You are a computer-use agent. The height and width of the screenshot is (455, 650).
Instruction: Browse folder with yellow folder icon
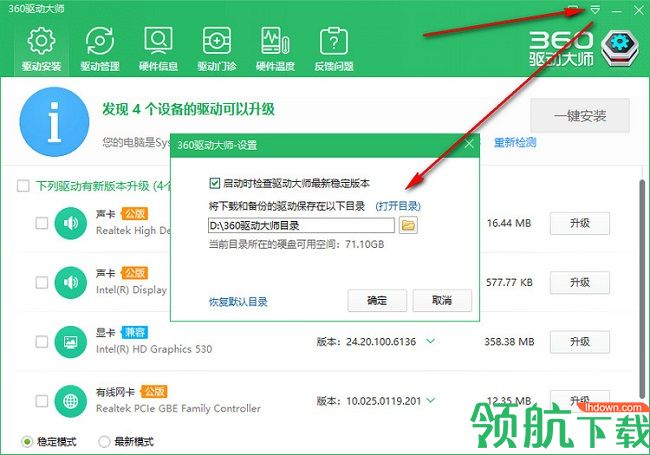click(408, 225)
